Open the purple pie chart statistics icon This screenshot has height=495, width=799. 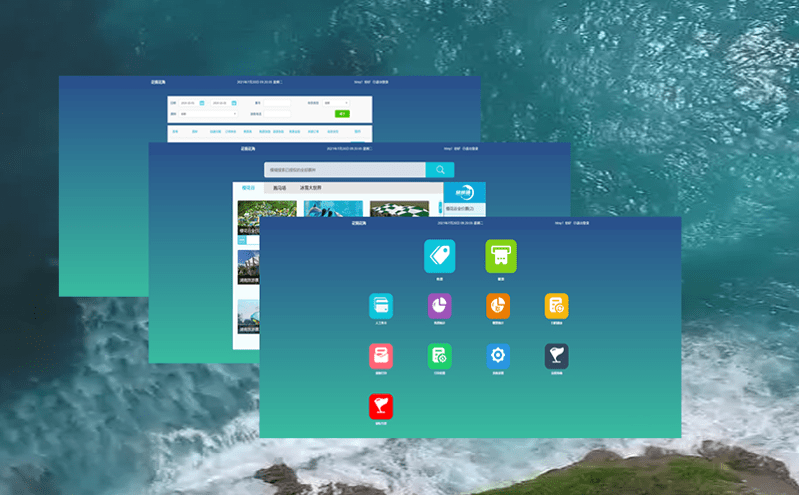pos(439,305)
